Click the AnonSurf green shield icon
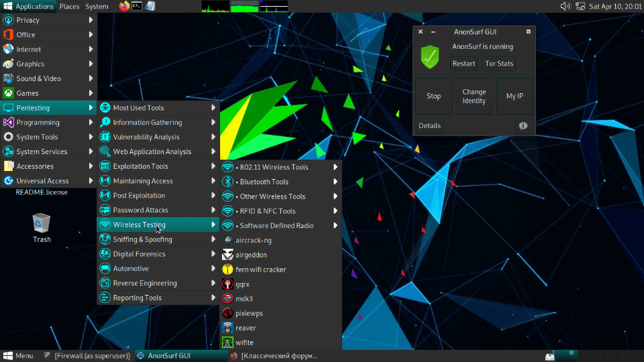 (429, 56)
